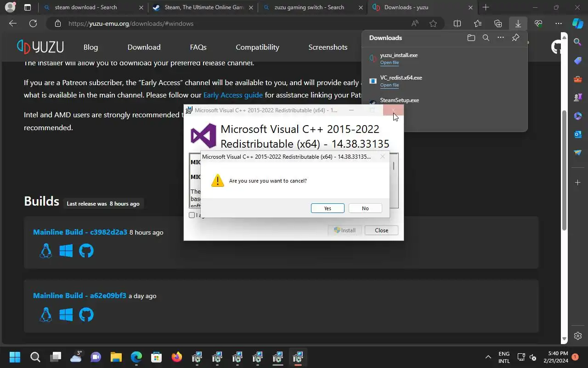This screenshot has height=368, width=588.
Task: Open the Edge Settings and more menu
Action: pyautogui.click(x=559, y=23)
